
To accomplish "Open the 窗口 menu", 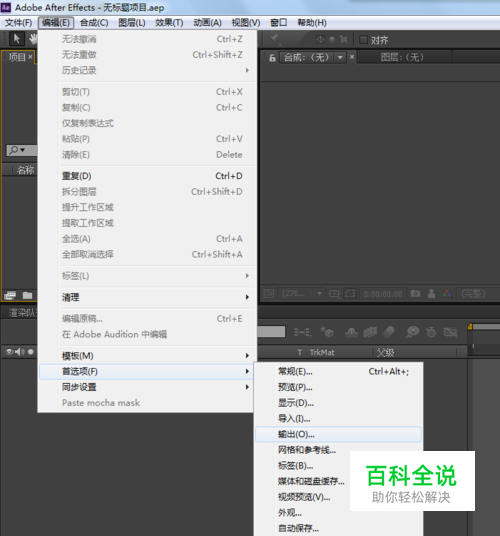I will click(x=278, y=23).
